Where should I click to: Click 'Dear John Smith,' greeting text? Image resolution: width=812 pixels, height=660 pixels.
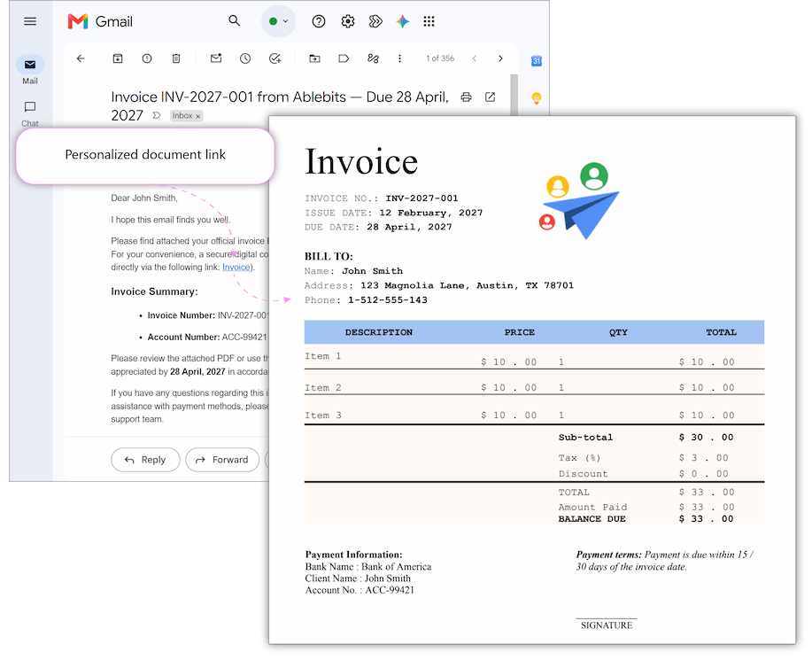pos(144,198)
